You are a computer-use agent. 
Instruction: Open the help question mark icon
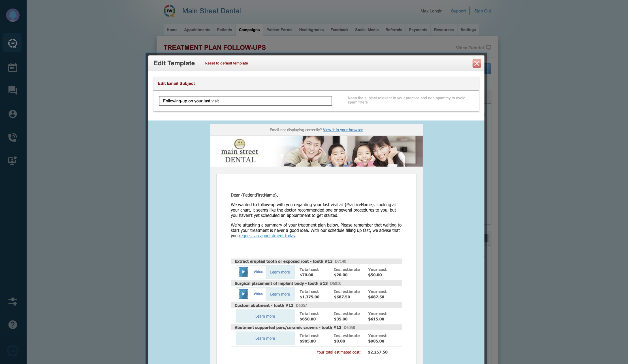click(x=12, y=325)
